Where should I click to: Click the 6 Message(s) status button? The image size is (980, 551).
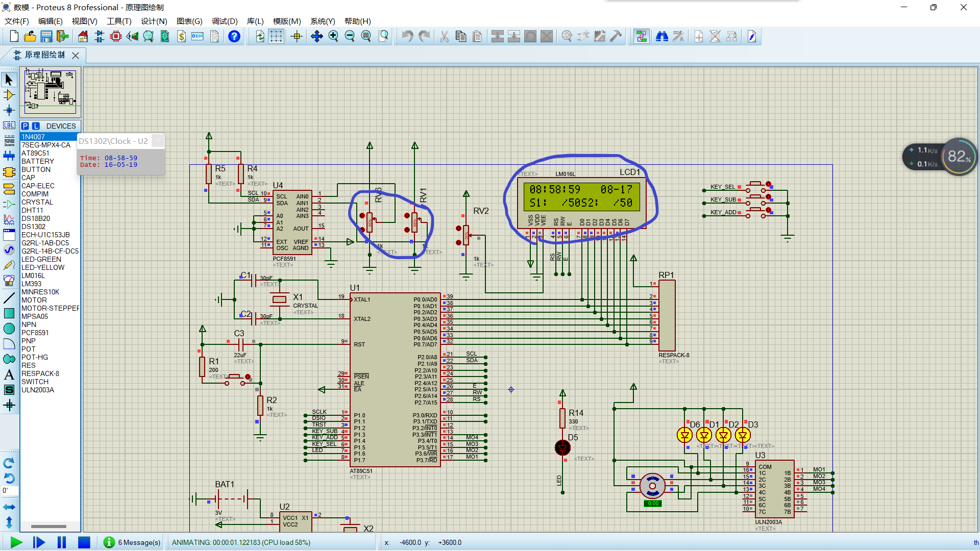coord(132,542)
